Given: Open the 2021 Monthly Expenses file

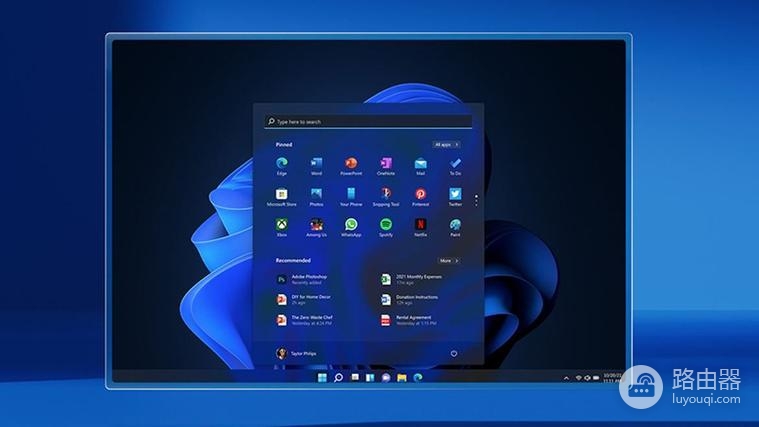Looking at the screenshot, I should point(415,279).
